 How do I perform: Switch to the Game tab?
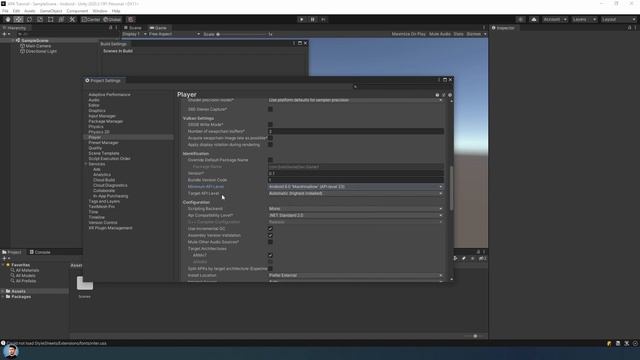(x=158, y=28)
